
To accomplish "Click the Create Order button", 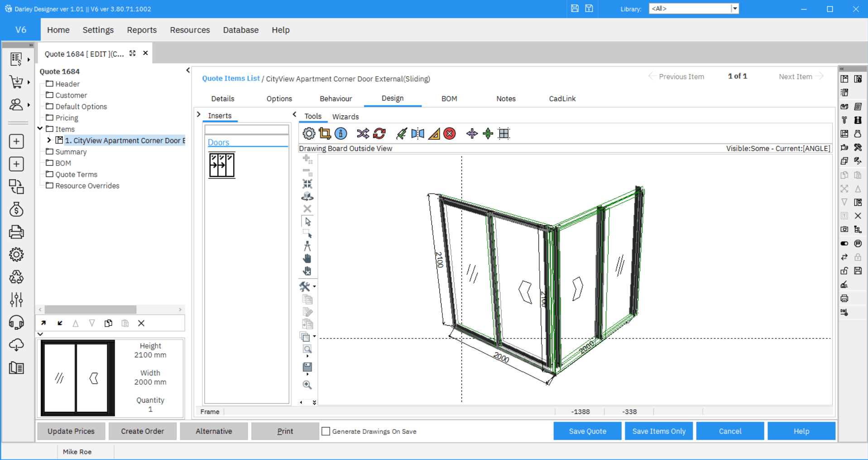I will click(143, 431).
